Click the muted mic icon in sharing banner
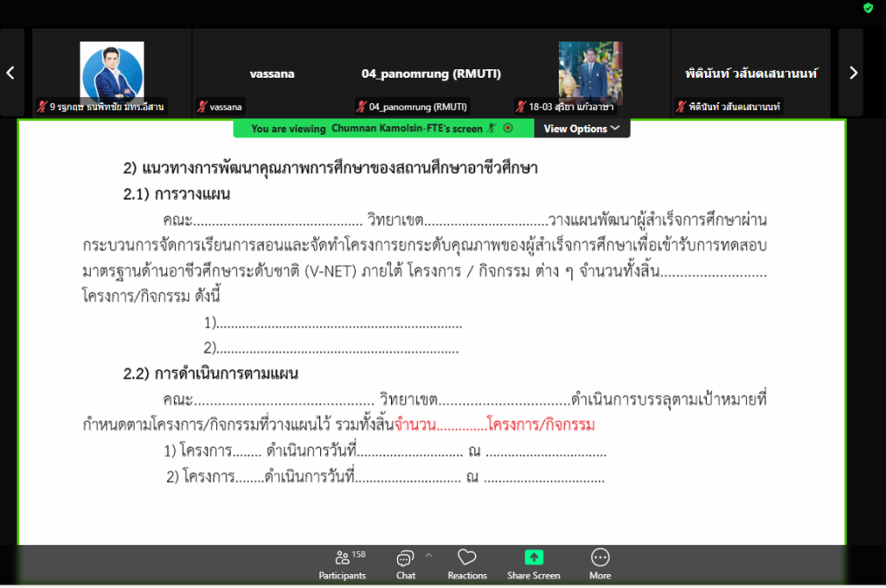Viewport: 886px width, 588px height. click(491, 128)
